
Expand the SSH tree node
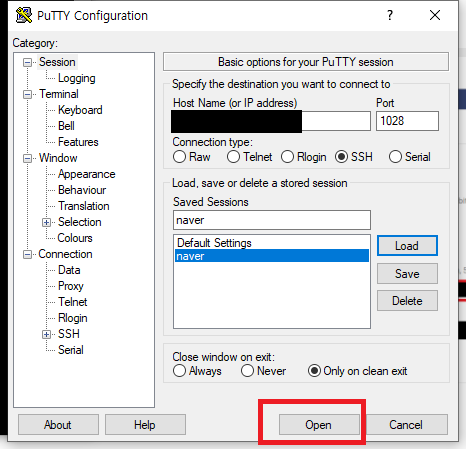tap(47, 334)
